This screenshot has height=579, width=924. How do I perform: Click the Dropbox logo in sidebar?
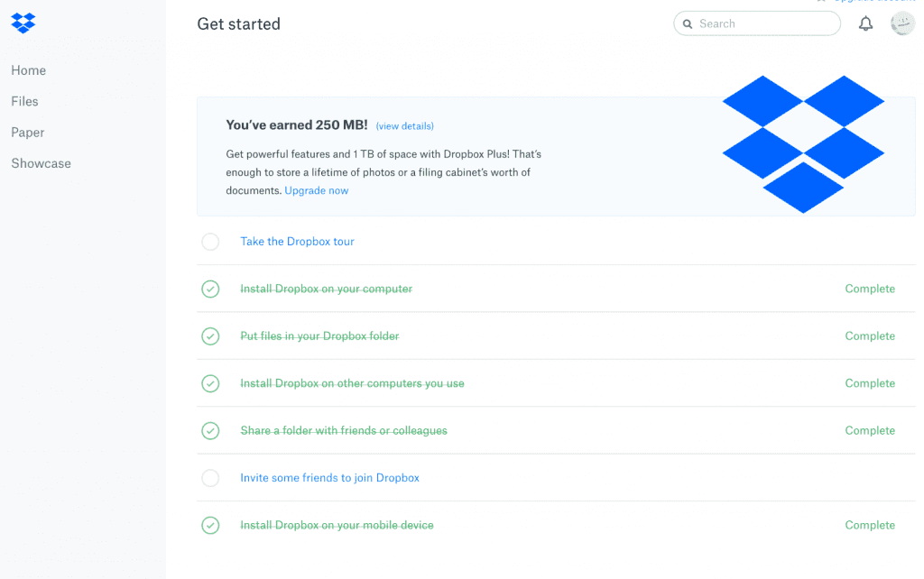click(23, 23)
